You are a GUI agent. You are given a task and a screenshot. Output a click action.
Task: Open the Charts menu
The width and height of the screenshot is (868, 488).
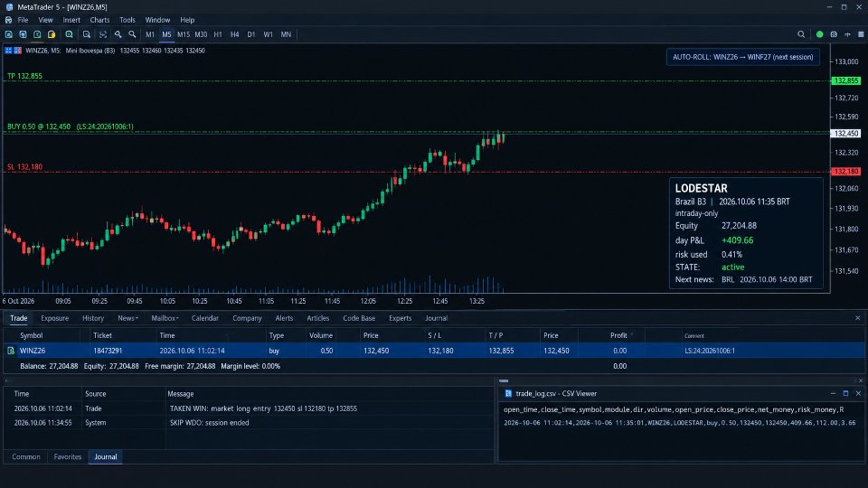click(99, 20)
